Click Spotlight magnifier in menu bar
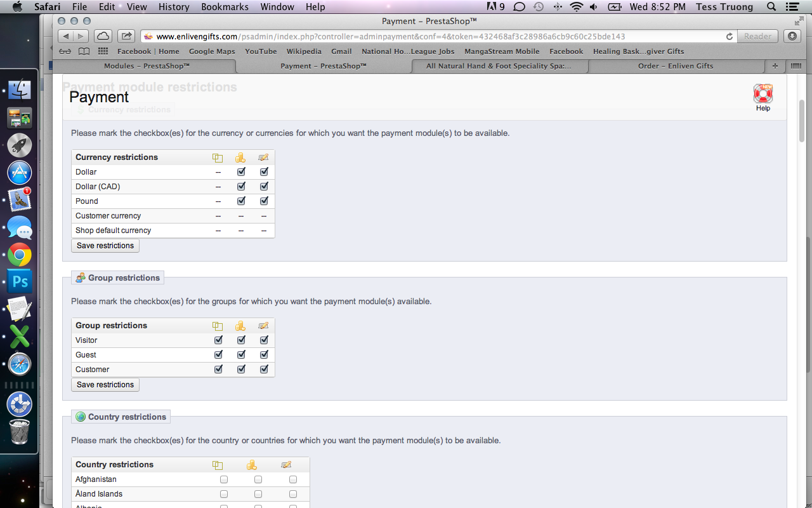This screenshot has height=508, width=812. [771, 7]
